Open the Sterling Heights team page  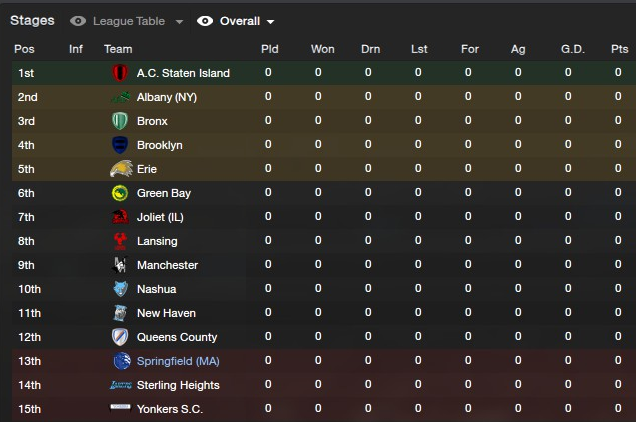tap(178, 385)
